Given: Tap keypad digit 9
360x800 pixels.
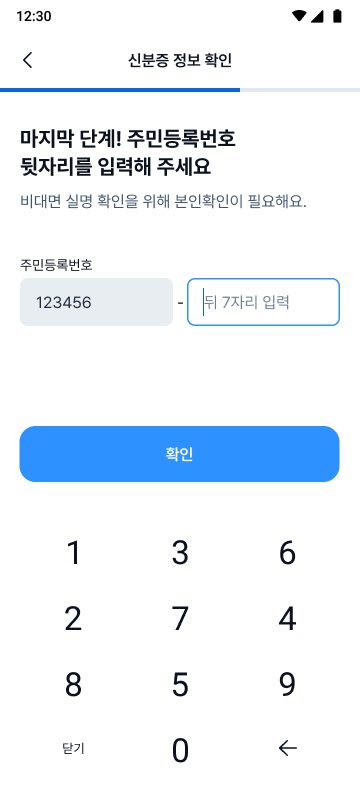Looking at the screenshot, I should [x=288, y=684].
